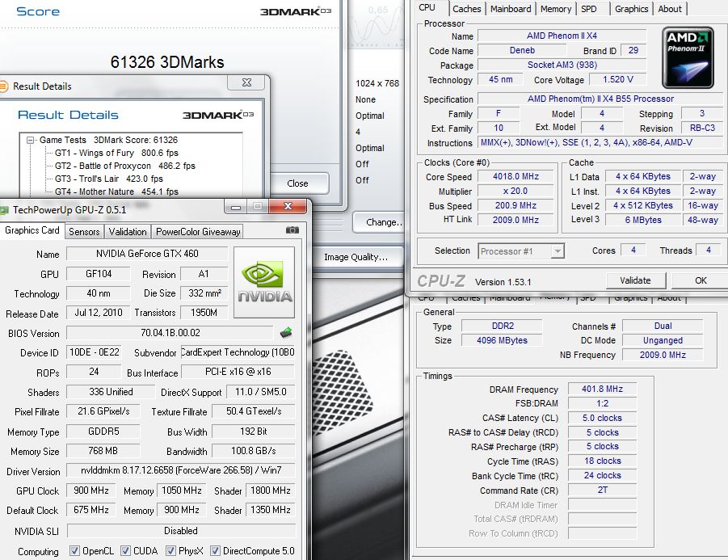Toggle the OpenCL checkbox in GPU-Z
Screen dimensions: 728x560
74,551
